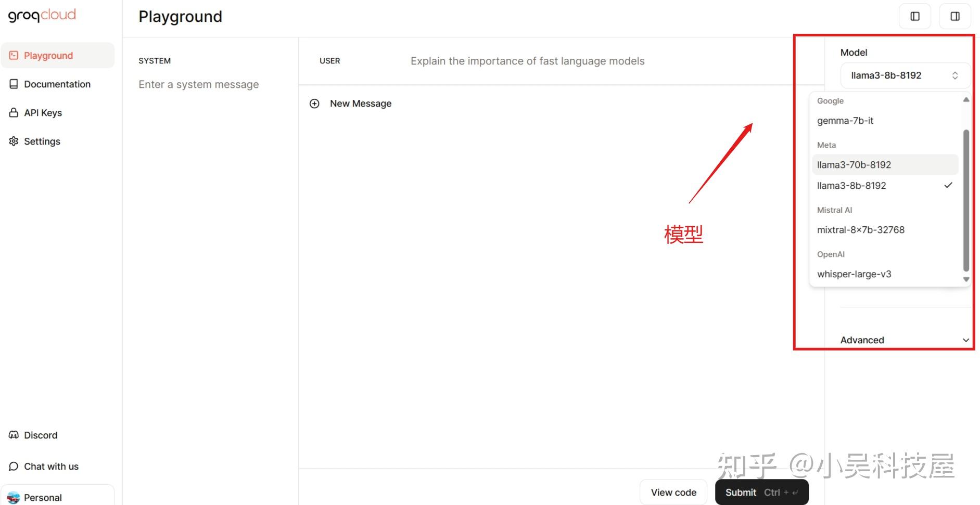Click the Meta group header
980x505 pixels.
(x=826, y=145)
